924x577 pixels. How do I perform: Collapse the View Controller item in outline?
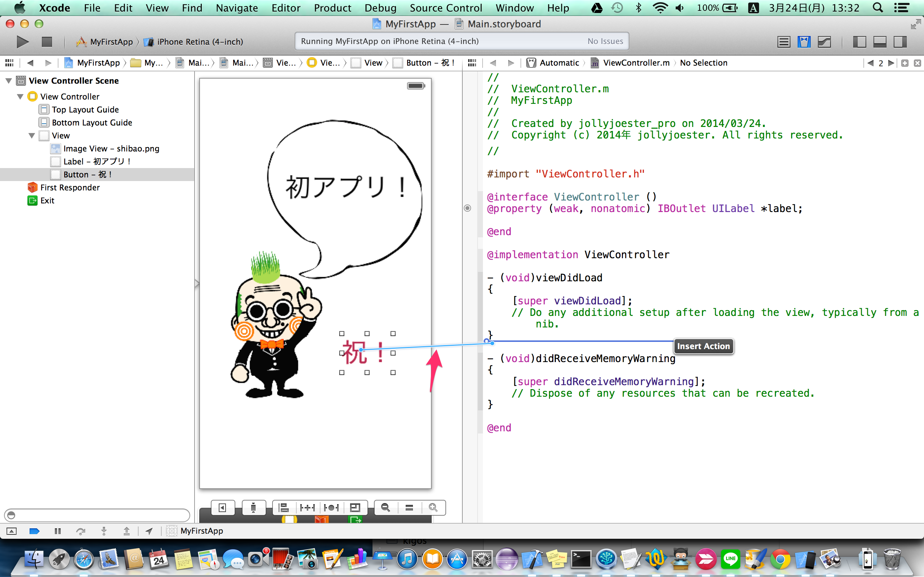point(20,97)
